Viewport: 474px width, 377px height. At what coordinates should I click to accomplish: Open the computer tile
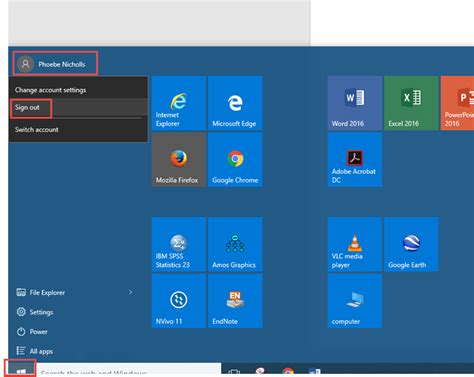coord(355,301)
